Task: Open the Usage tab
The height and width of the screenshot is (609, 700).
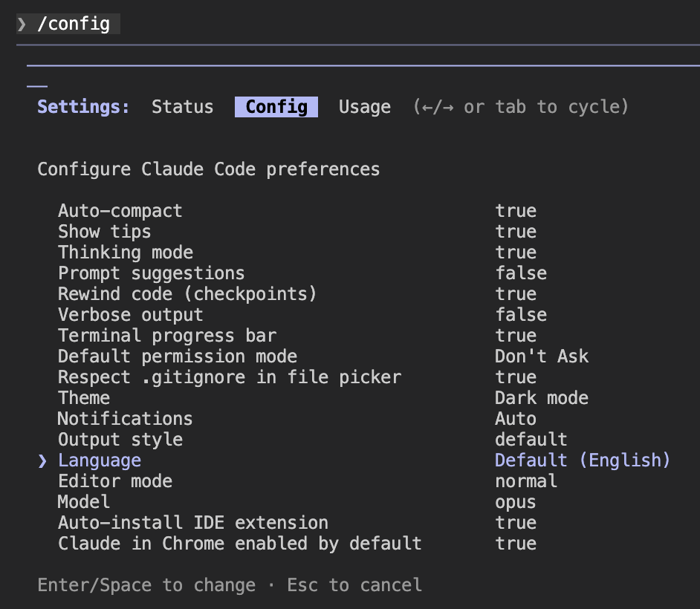Action: 364,107
